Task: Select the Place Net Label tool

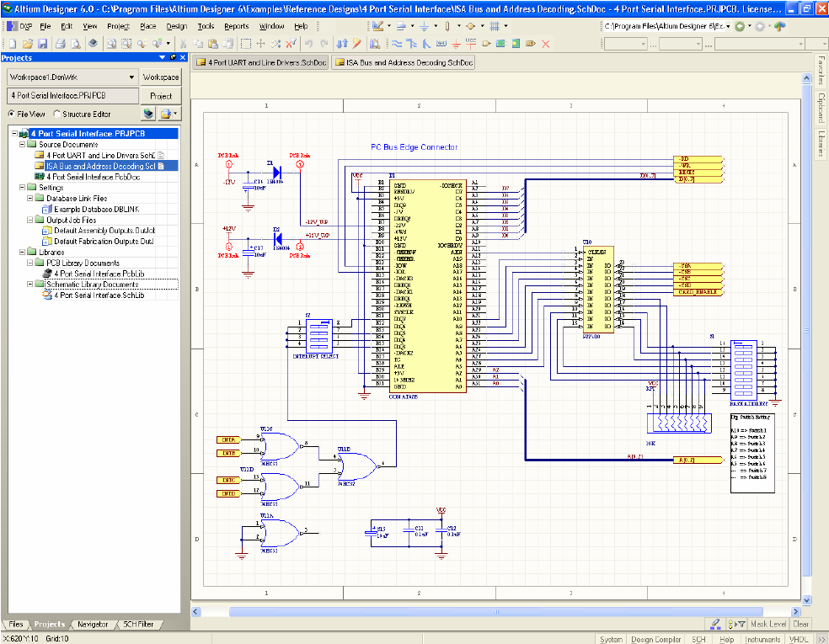Action: pos(441,44)
